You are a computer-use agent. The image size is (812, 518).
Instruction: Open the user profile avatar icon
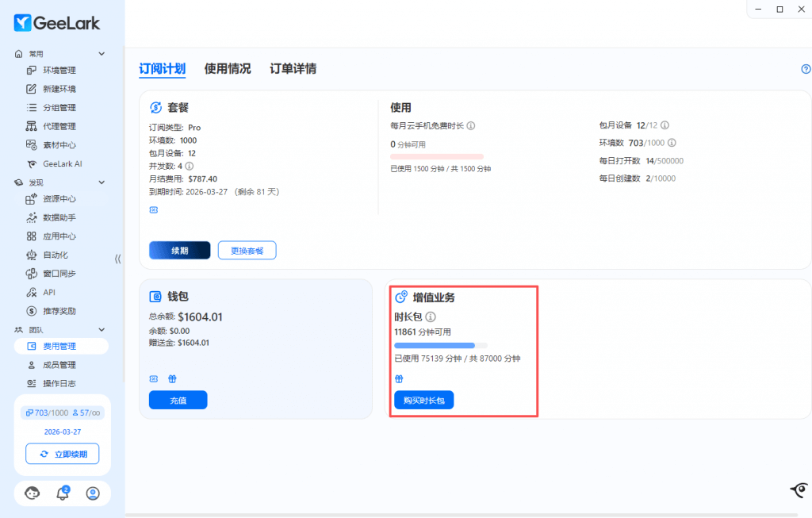point(93,493)
